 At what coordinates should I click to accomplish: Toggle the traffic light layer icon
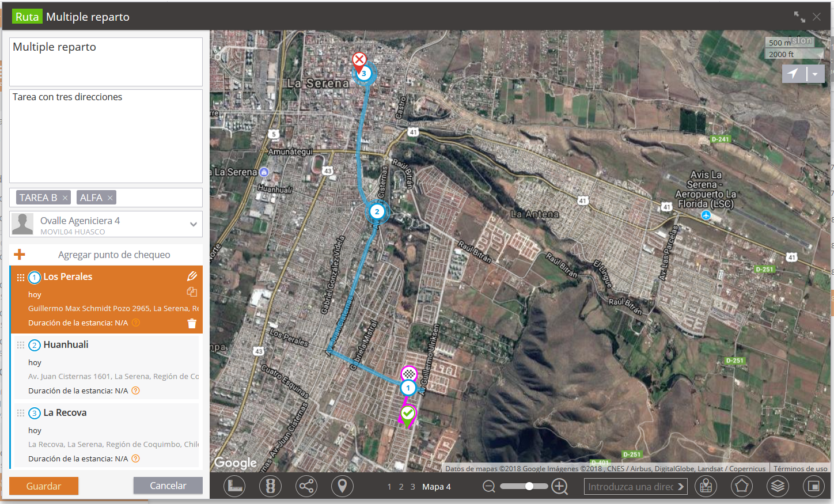tap(270, 486)
